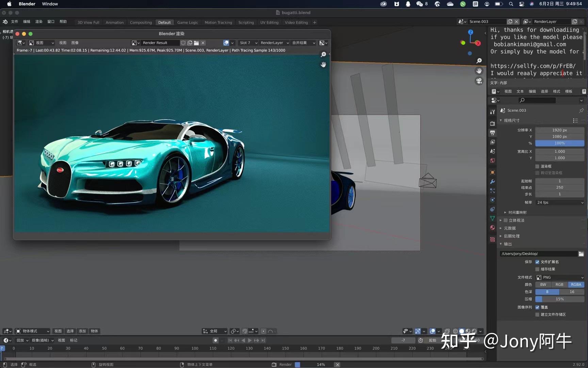Open the World properties globe tab
This screenshot has height=368, width=588.
coord(492,160)
